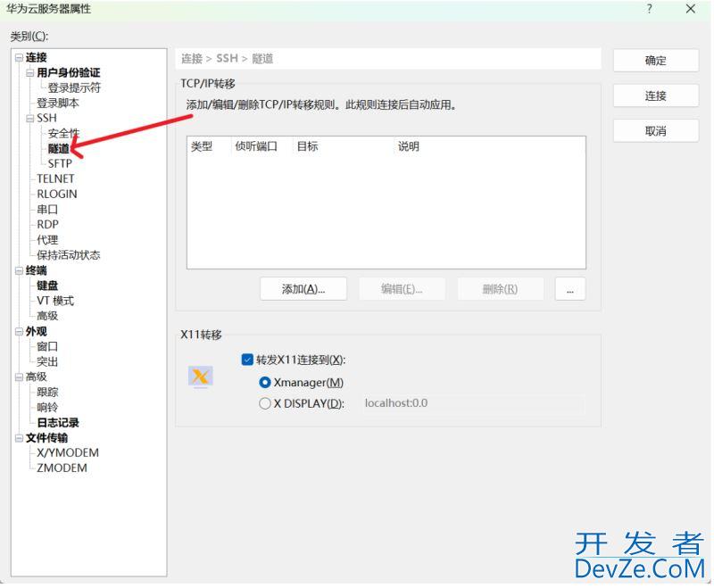Select 键盘 under 终端
Screen dimensions: 714x588
point(47,286)
